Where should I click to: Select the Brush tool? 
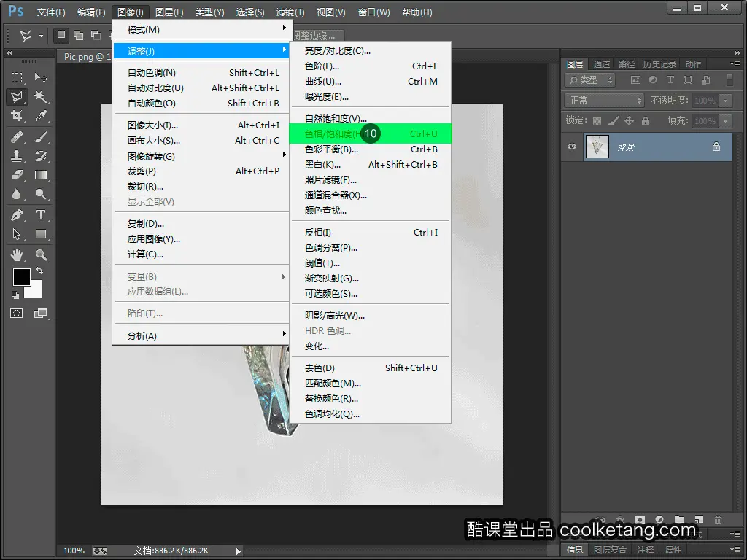click(x=41, y=138)
